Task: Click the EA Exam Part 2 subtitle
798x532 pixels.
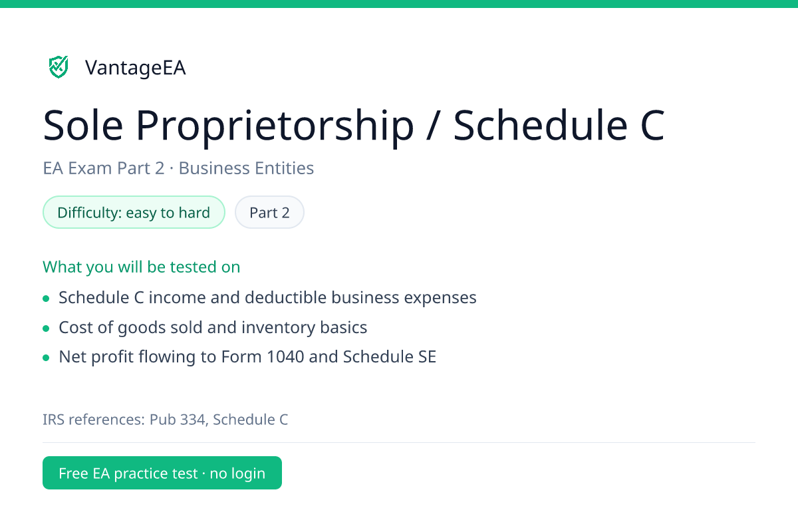Action: coord(178,168)
